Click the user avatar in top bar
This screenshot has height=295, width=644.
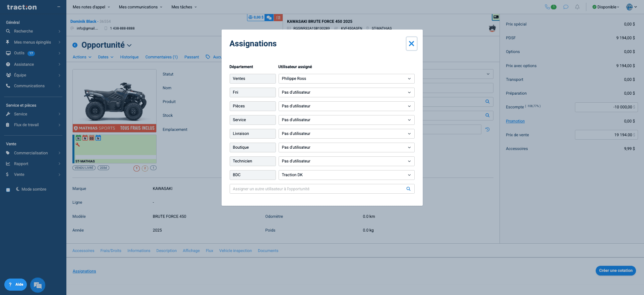click(630, 7)
